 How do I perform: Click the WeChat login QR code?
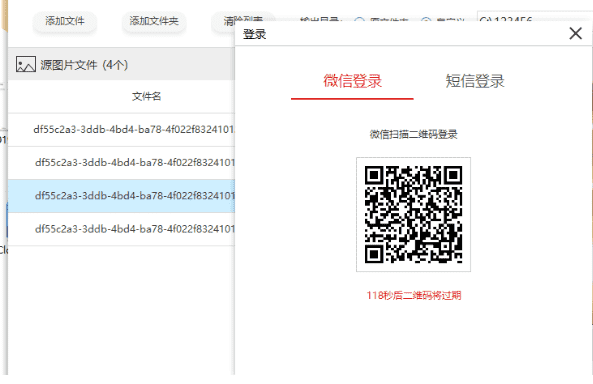coord(413,215)
